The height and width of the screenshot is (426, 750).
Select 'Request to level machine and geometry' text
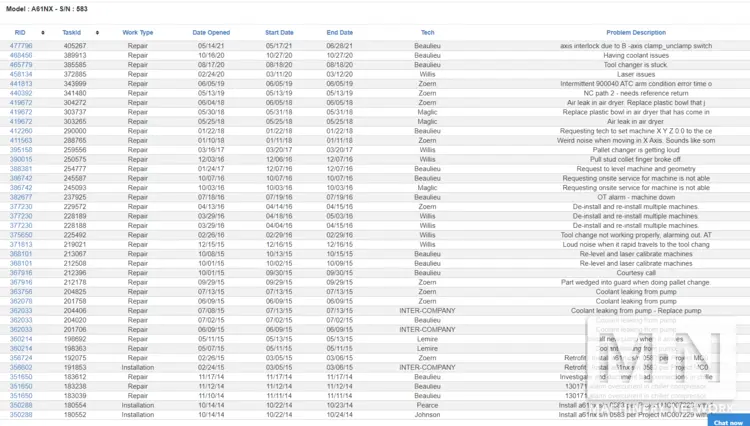pyautogui.click(x=636, y=169)
